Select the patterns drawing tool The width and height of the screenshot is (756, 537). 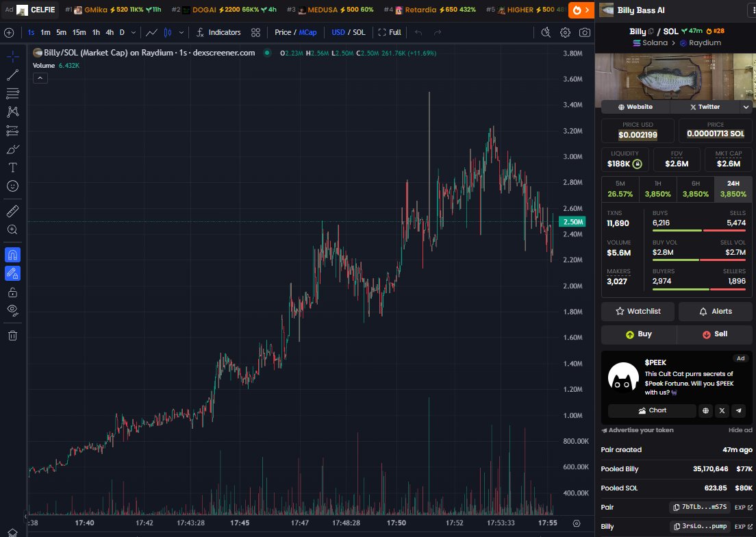pos(12,112)
